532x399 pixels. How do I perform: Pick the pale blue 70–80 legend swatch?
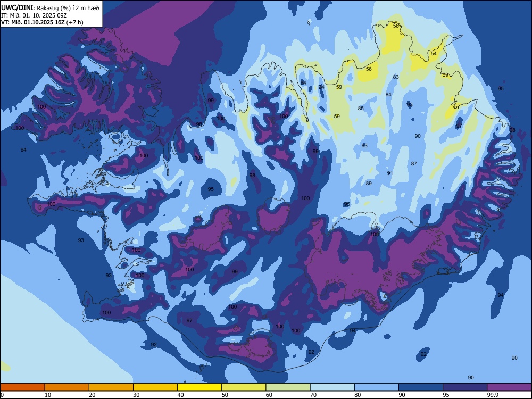[332, 387]
